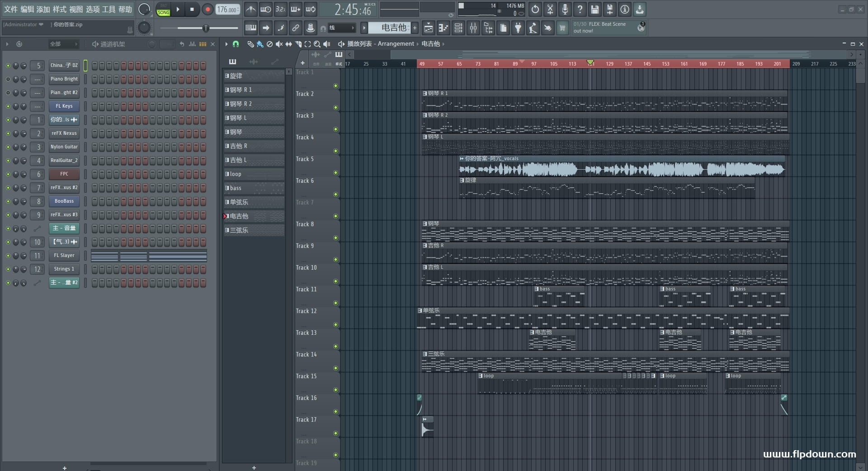Screen dimensions: 868x471
Task: Open the 工具 menu
Action: click(x=108, y=9)
